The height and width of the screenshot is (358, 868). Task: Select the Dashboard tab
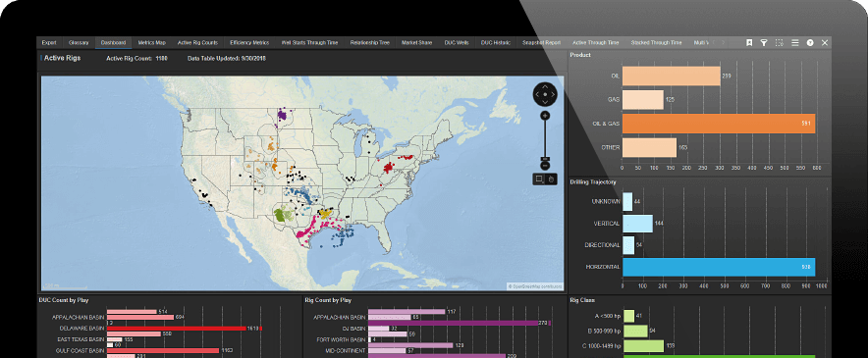coord(113,42)
